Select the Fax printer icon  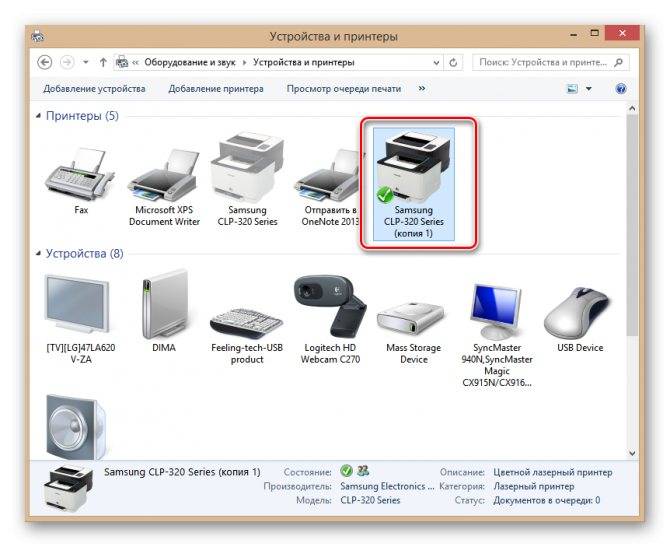coord(80,175)
